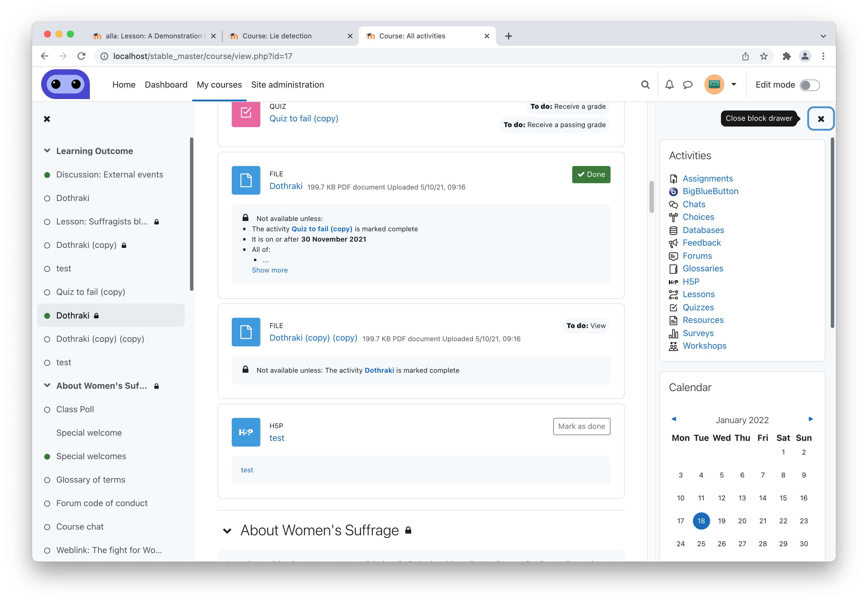
Task: Go to previous month in calendar
Action: coord(673,419)
